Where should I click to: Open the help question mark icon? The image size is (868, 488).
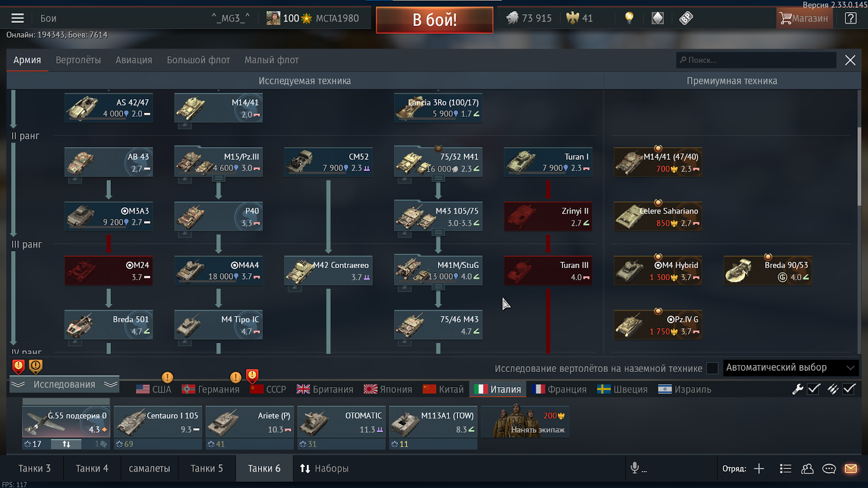click(x=851, y=18)
